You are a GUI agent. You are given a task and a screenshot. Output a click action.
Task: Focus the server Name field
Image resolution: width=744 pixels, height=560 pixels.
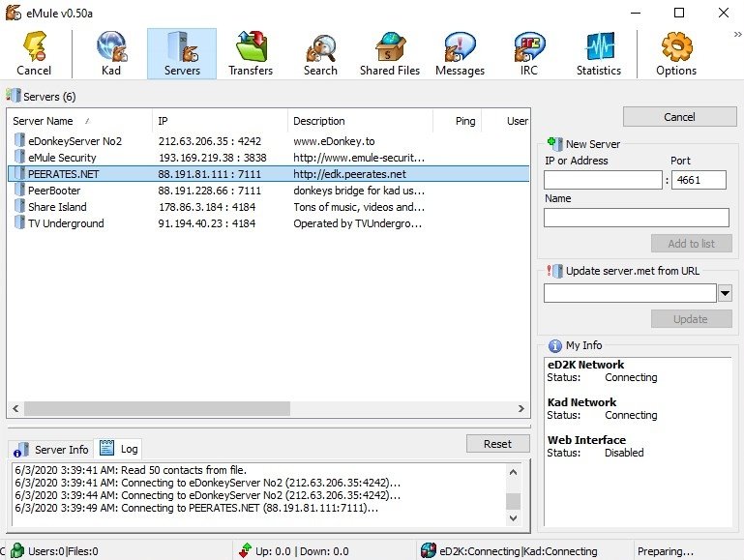click(637, 218)
